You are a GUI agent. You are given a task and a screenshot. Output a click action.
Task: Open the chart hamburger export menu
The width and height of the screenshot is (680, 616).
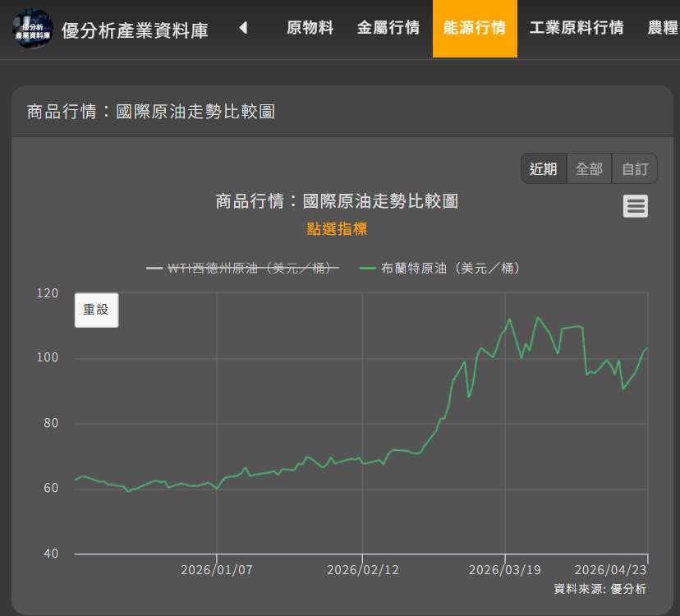tap(635, 206)
